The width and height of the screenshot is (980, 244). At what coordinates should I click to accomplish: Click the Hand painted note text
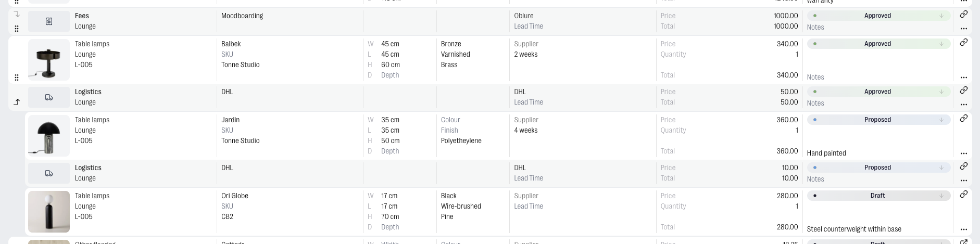click(x=826, y=153)
